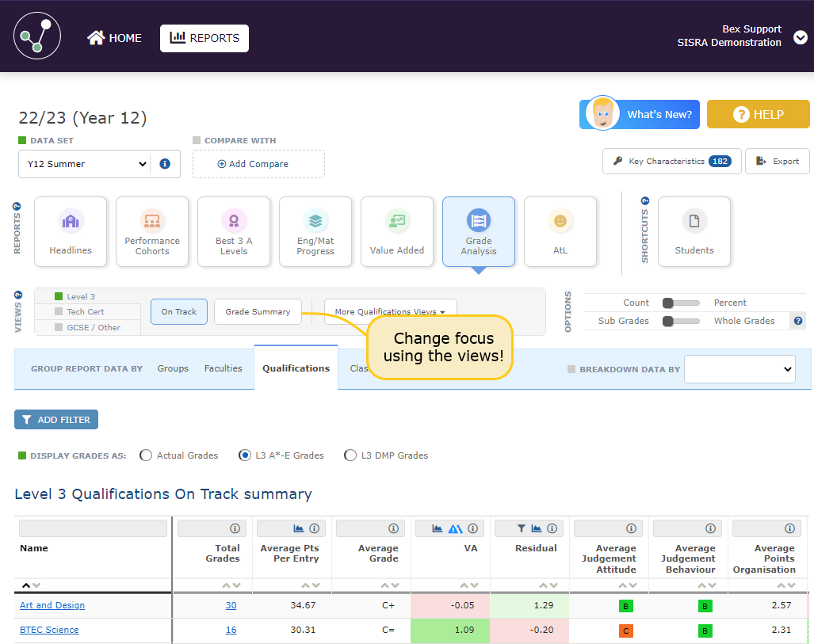This screenshot has width=814, height=644.
Task: Open the Headlines report
Action: (71, 231)
